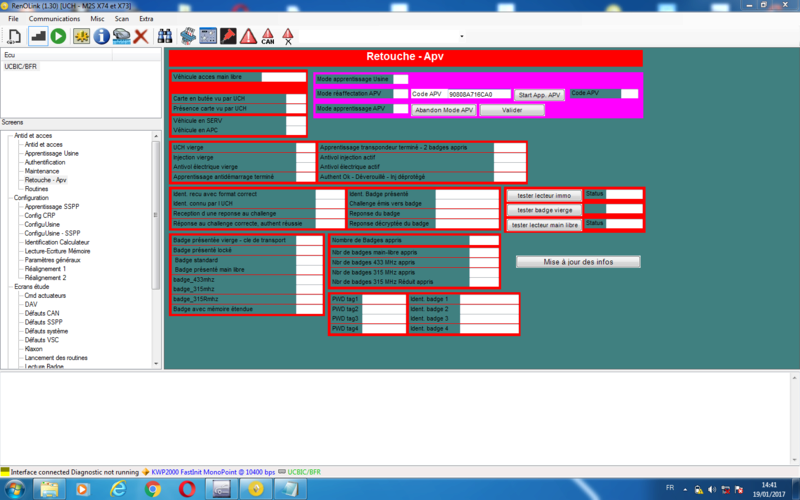Open the File menu
This screenshot has width=800, height=500.
[13, 18]
